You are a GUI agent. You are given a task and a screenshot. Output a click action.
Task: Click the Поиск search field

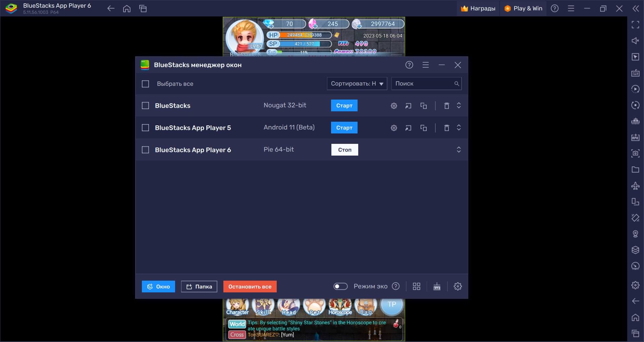click(426, 83)
